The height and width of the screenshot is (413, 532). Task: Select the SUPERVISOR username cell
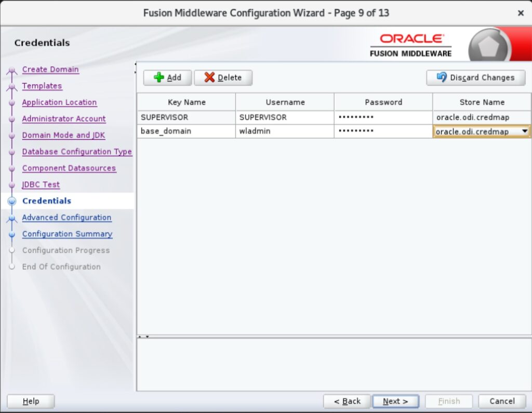[x=285, y=117]
